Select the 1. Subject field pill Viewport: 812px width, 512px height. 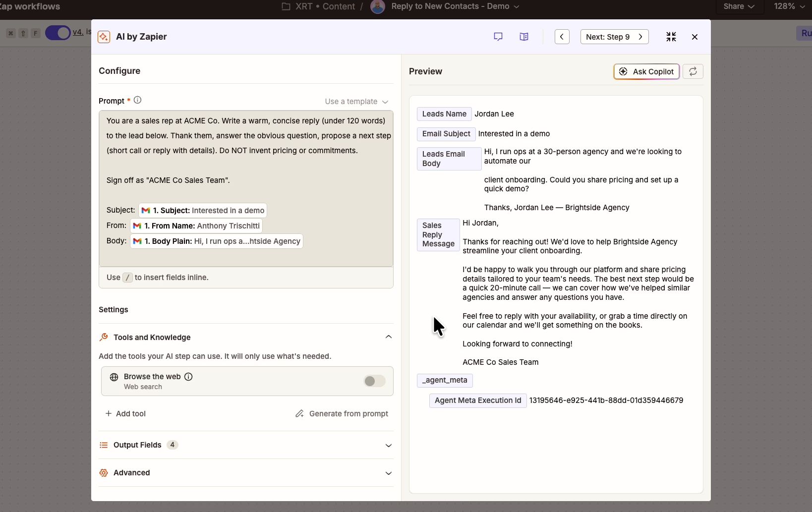(x=203, y=211)
